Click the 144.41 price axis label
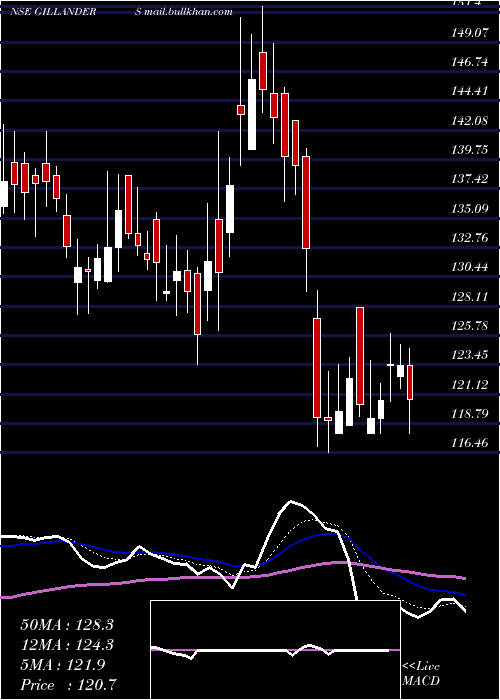The image size is (500, 700). [470, 91]
